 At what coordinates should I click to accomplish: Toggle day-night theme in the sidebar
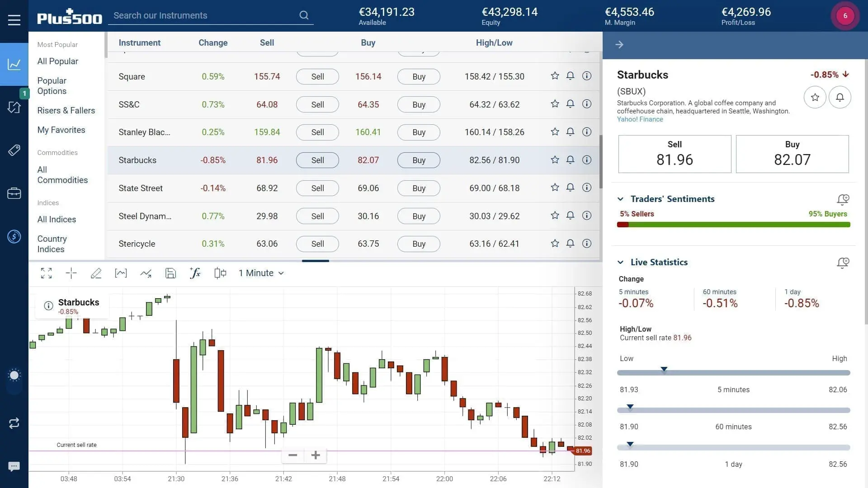point(14,375)
